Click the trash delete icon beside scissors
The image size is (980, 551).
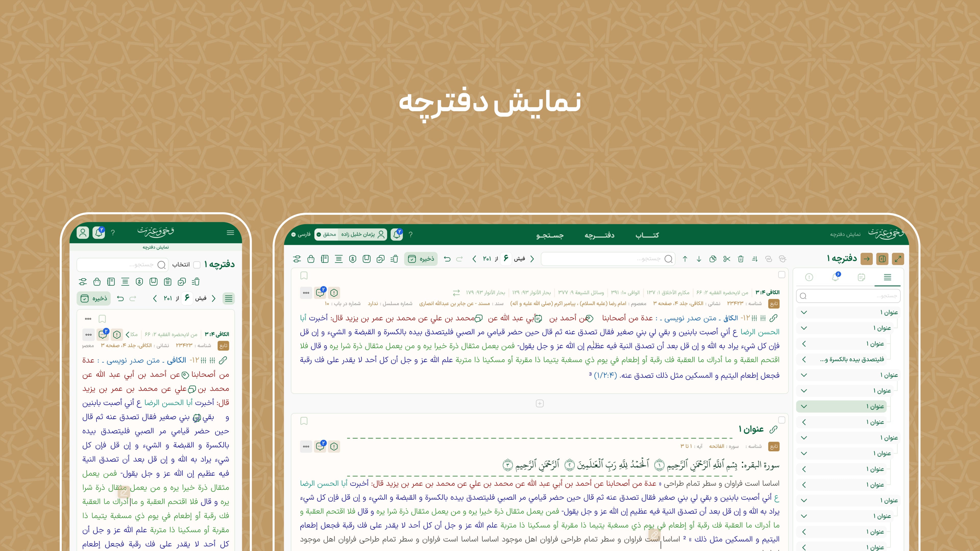(x=741, y=259)
